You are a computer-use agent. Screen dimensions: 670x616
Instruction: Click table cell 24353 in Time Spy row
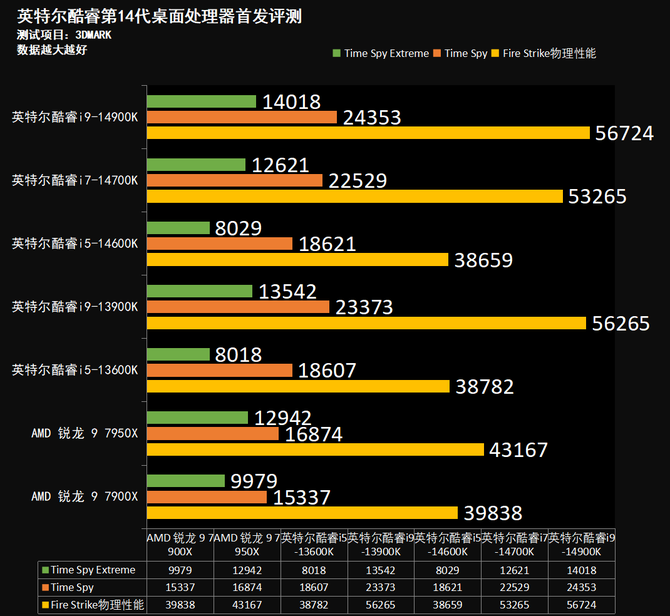[x=582, y=587]
